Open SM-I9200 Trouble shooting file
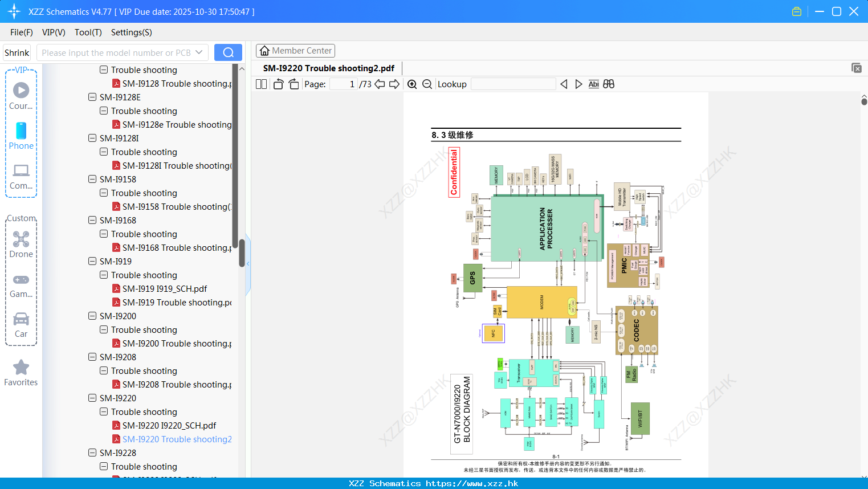 (x=172, y=343)
